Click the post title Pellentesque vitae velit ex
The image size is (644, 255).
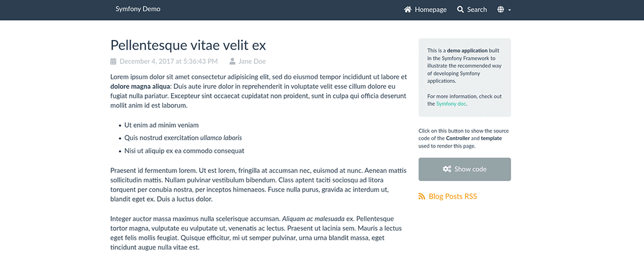pyautogui.click(x=188, y=45)
